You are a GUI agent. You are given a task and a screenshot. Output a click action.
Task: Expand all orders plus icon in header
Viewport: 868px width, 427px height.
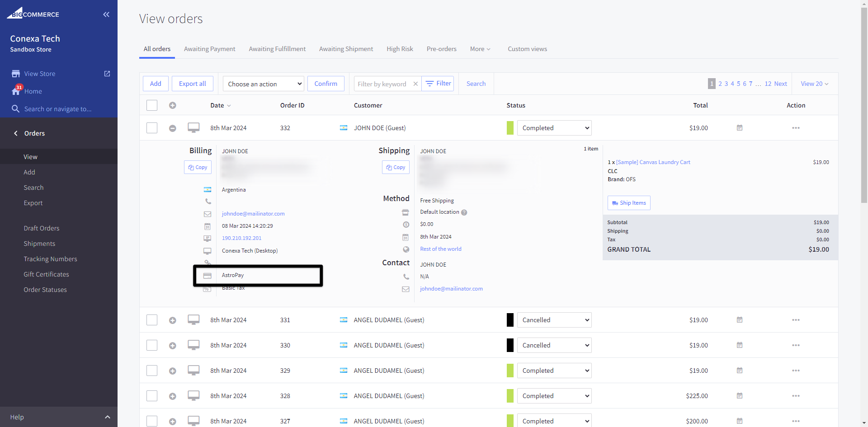[x=172, y=105]
